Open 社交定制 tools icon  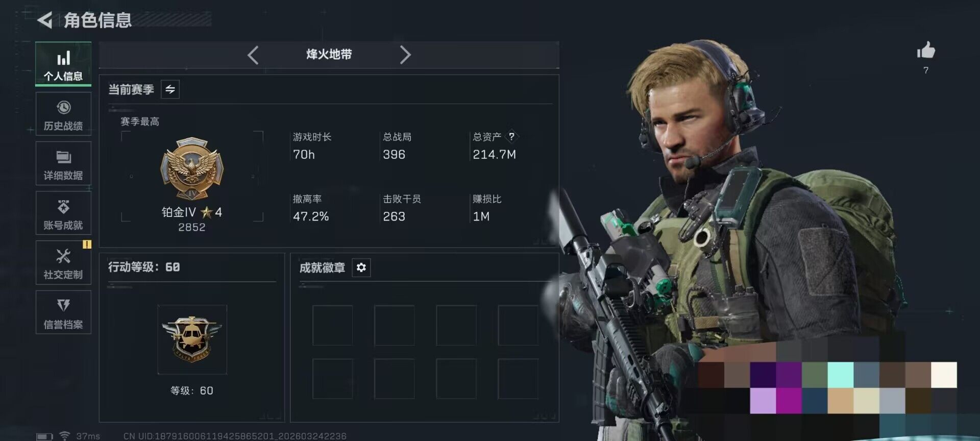coord(63,256)
